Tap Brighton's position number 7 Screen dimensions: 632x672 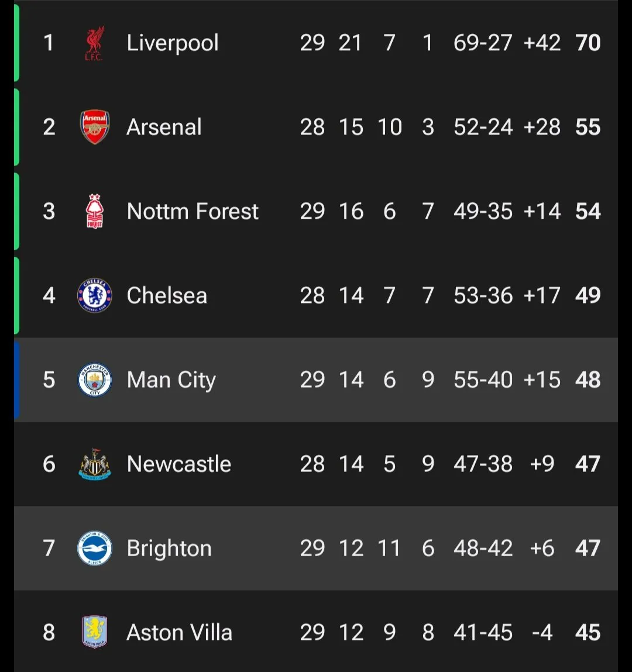49,548
